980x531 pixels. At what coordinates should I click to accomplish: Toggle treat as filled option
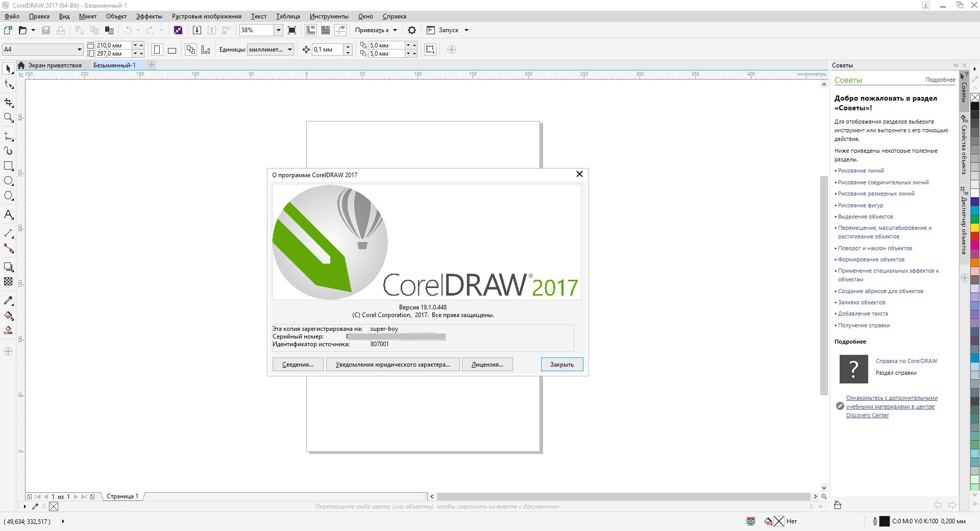tap(430, 50)
